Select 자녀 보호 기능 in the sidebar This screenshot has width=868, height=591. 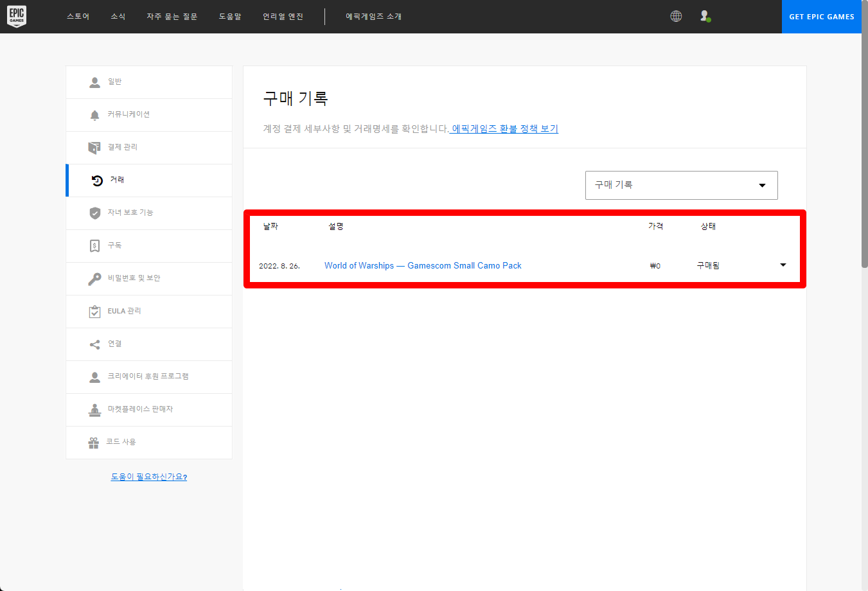[x=149, y=213]
